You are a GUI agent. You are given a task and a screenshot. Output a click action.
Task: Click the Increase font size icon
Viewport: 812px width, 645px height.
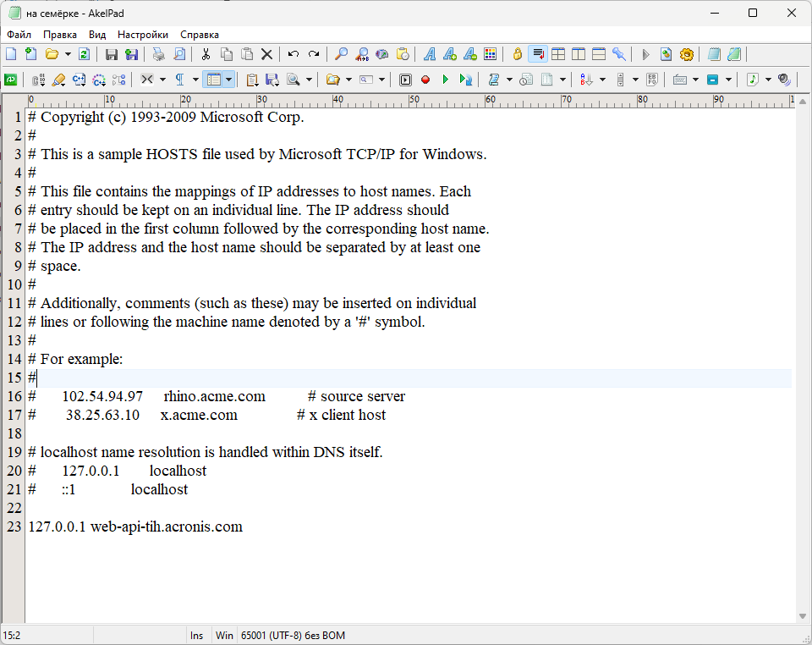(x=450, y=54)
